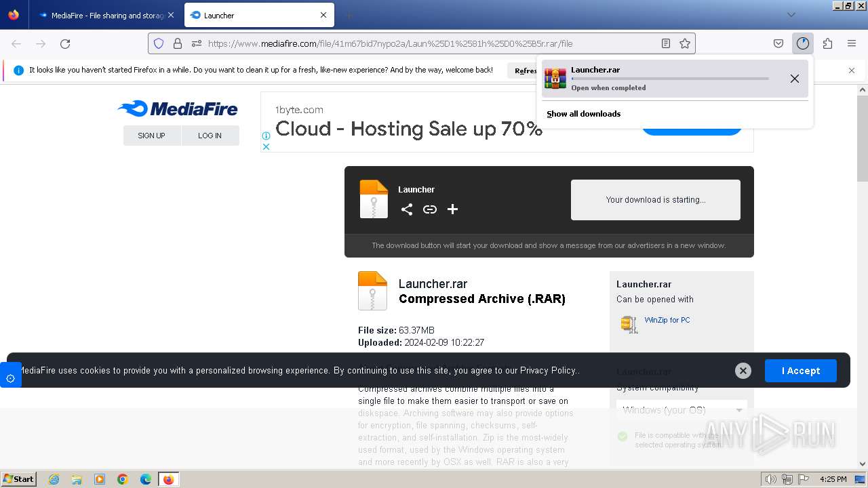Close the Launcher tab
Image resolution: width=868 pixels, height=488 pixels.
pyautogui.click(x=323, y=15)
